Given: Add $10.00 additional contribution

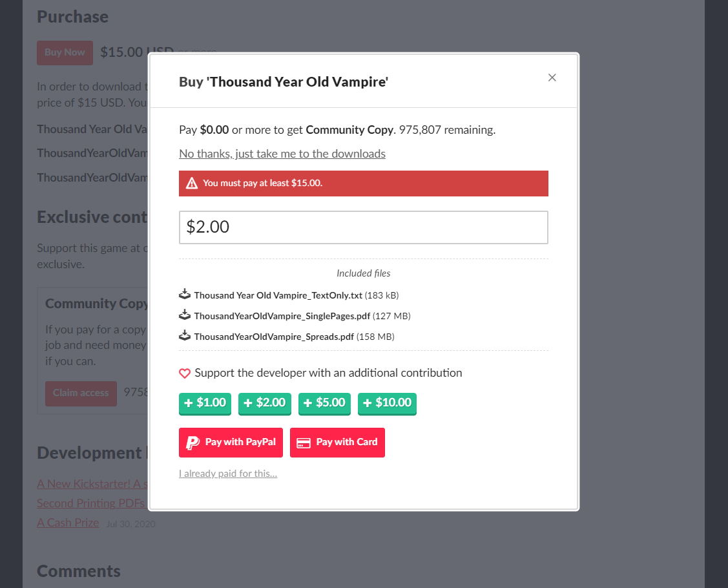Looking at the screenshot, I should click(387, 403).
